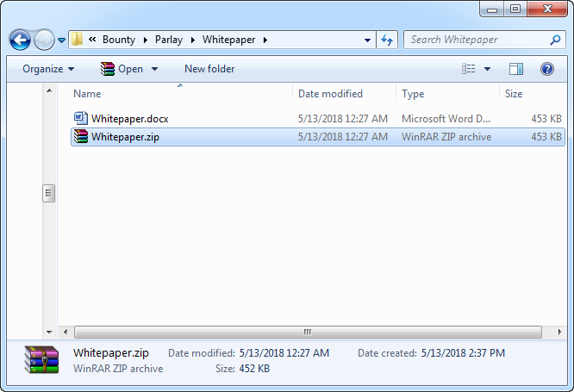Minimize the Explorer window
Viewport: 574px width, 392px height.
492,9
